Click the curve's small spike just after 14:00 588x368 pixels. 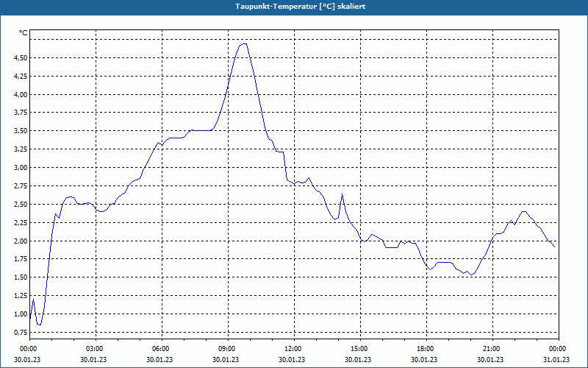pos(342,194)
